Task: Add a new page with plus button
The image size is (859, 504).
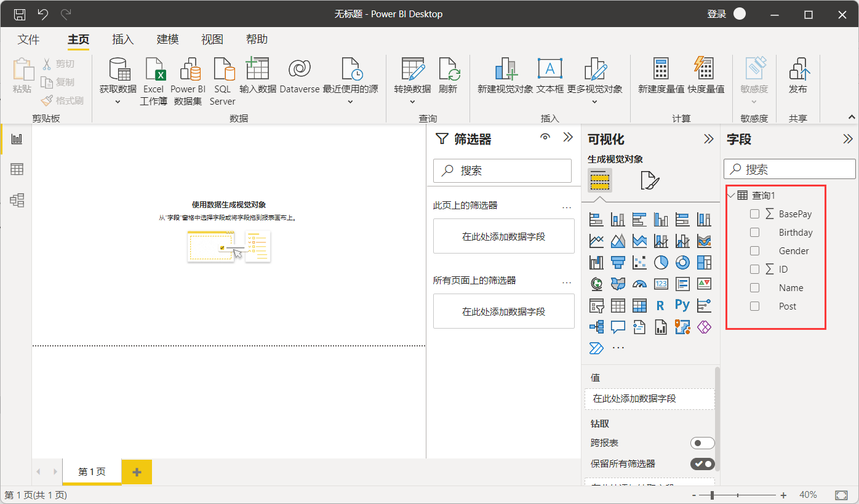Action: tap(137, 472)
